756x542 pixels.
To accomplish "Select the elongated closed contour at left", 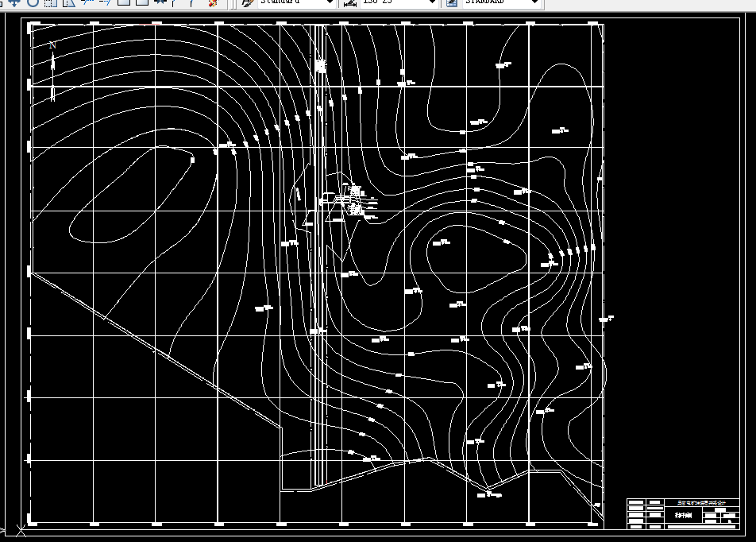I will click(132, 195).
